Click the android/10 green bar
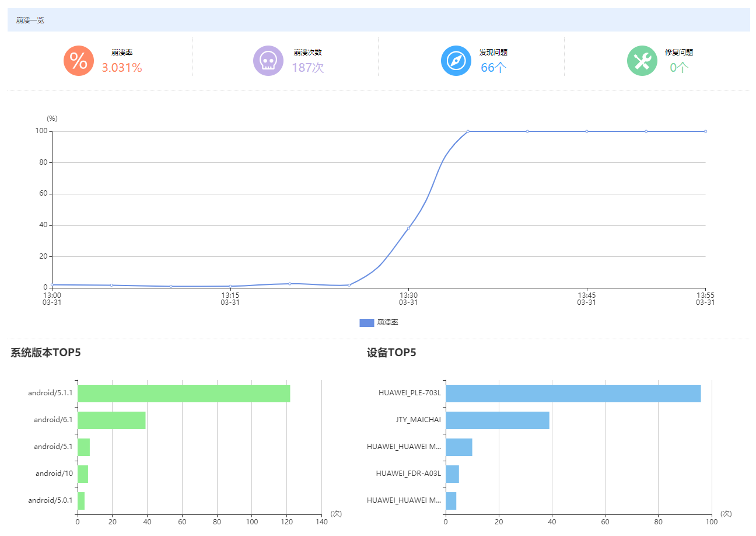This screenshot has width=756, height=536. (x=83, y=474)
